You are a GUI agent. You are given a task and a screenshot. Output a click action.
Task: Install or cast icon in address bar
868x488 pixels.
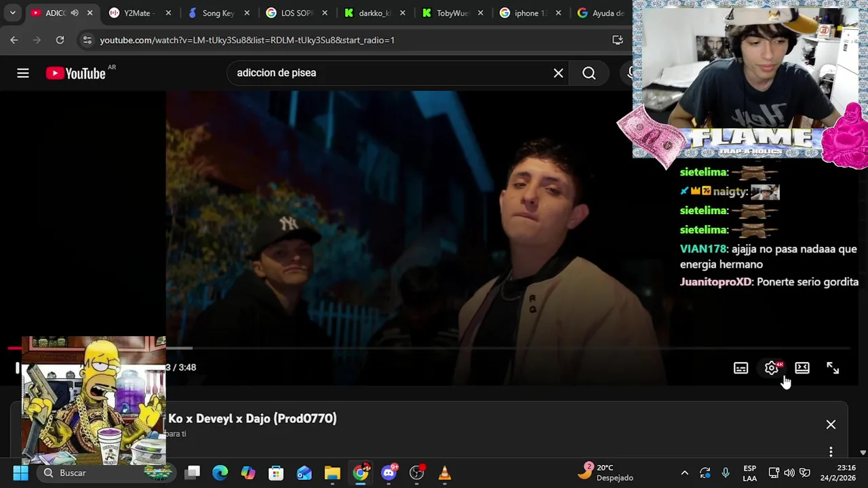(618, 40)
